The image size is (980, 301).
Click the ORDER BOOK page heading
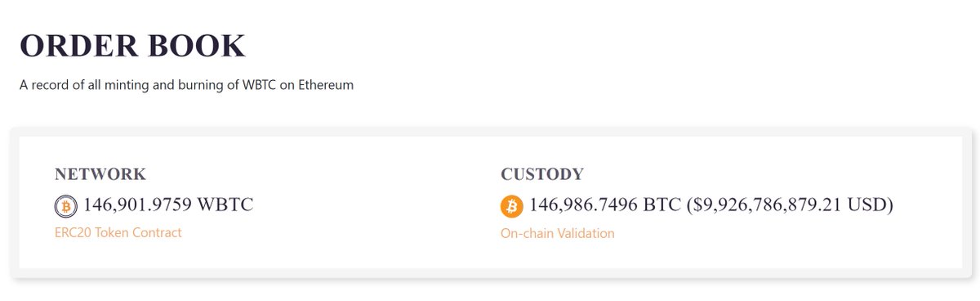coord(132,46)
